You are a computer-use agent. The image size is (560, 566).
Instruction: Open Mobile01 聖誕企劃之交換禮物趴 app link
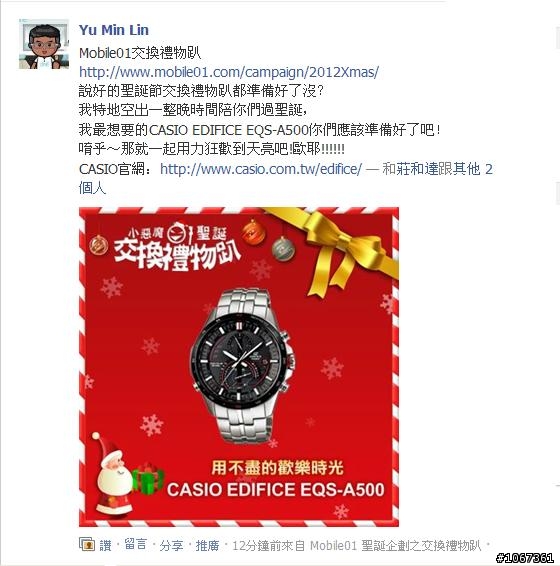[396, 545]
